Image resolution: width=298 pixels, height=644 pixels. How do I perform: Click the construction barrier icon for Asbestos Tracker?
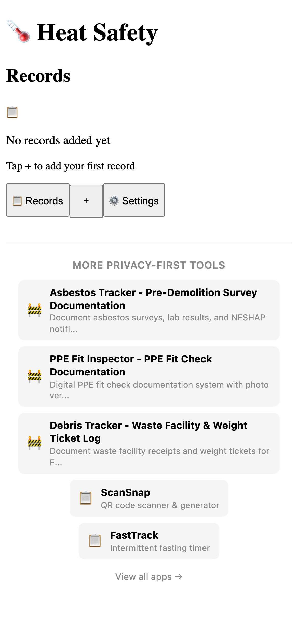pyautogui.click(x=34, y=309)
